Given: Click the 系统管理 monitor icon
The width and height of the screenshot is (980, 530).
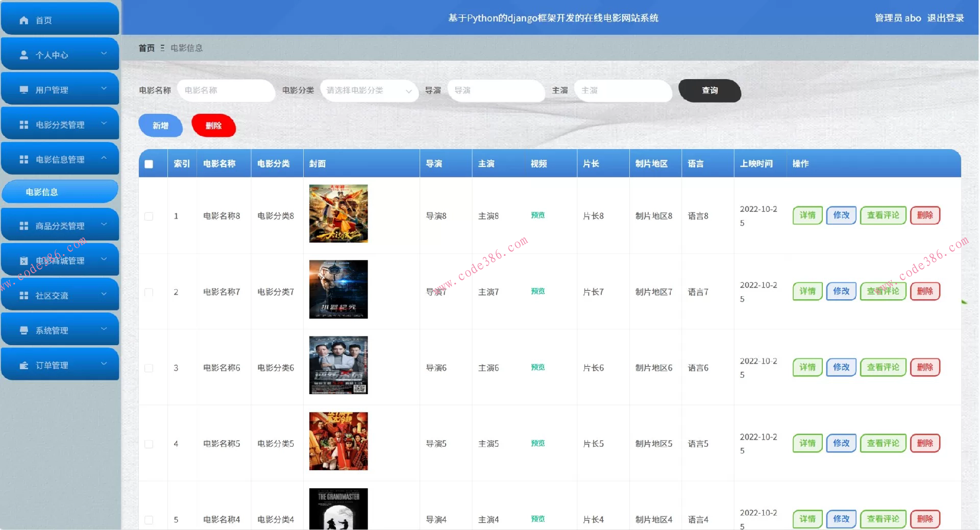Looking at the screenshot, I should [x=23, y=330].
